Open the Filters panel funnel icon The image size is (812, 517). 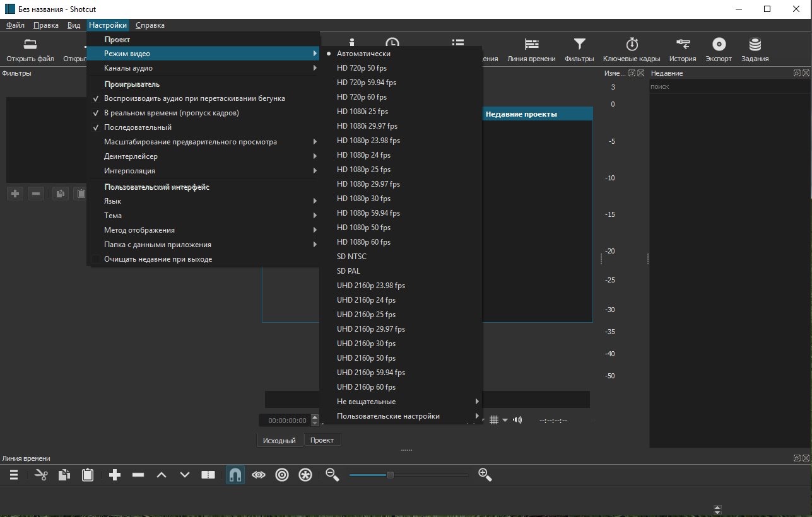579,45
